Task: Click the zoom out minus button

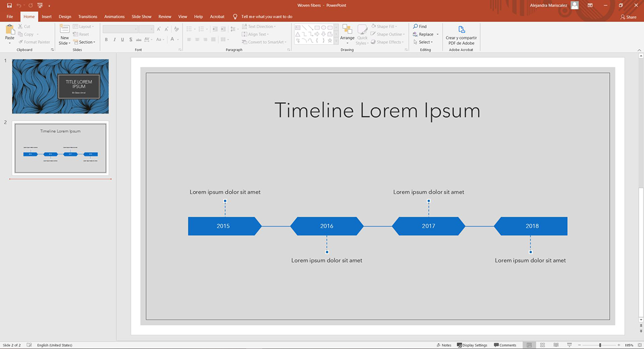Action: pos(580,345)
